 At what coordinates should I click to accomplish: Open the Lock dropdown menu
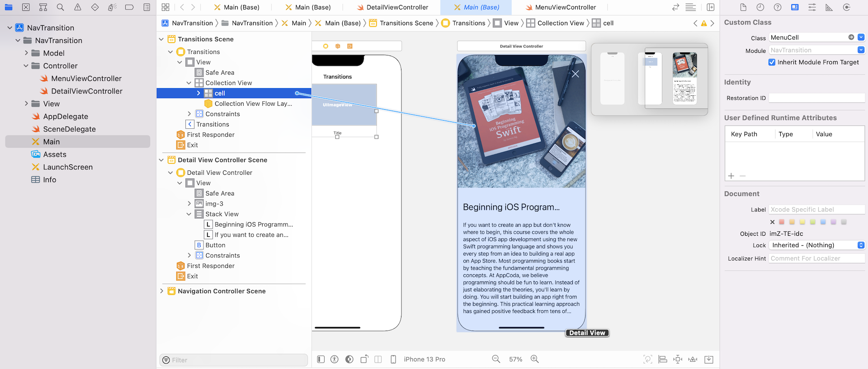point(861,245)
